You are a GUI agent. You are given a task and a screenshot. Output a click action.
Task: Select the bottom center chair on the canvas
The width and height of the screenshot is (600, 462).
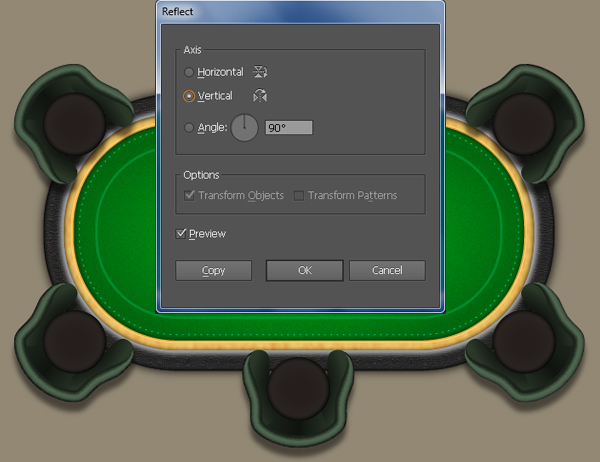[298, 398]
